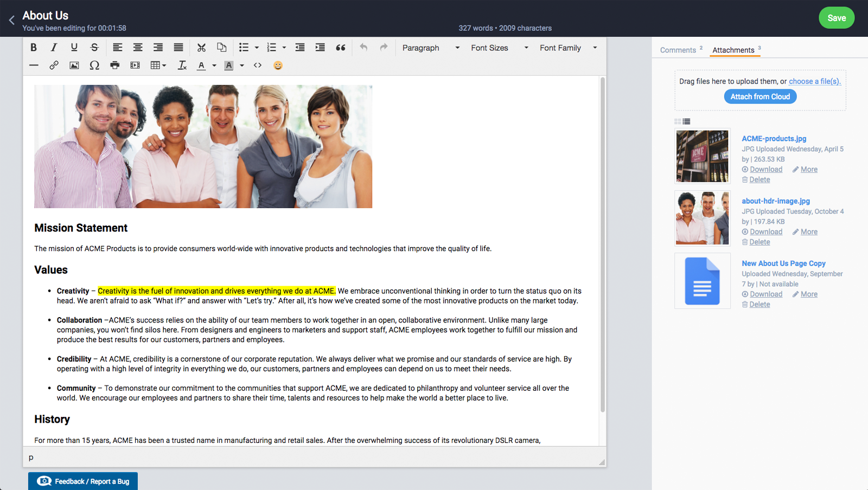Increase the indent
The height and width of the screenshot is (490, 868).
tap(320, 48)
